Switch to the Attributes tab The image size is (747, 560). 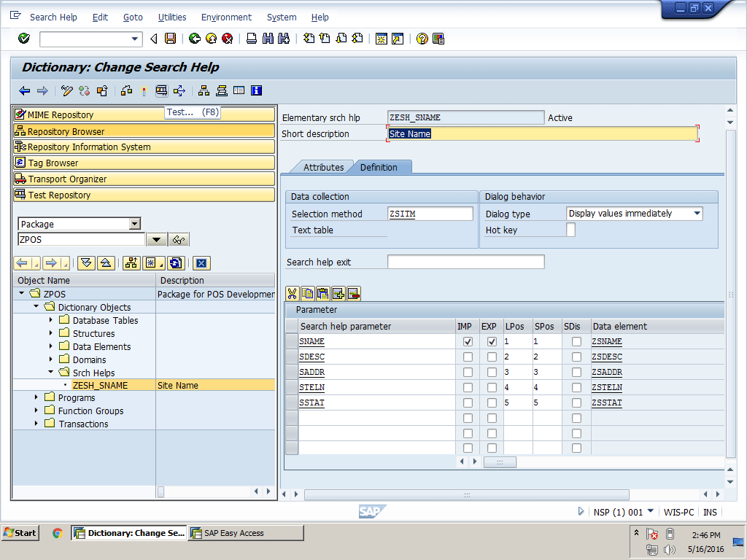[322, 167]
